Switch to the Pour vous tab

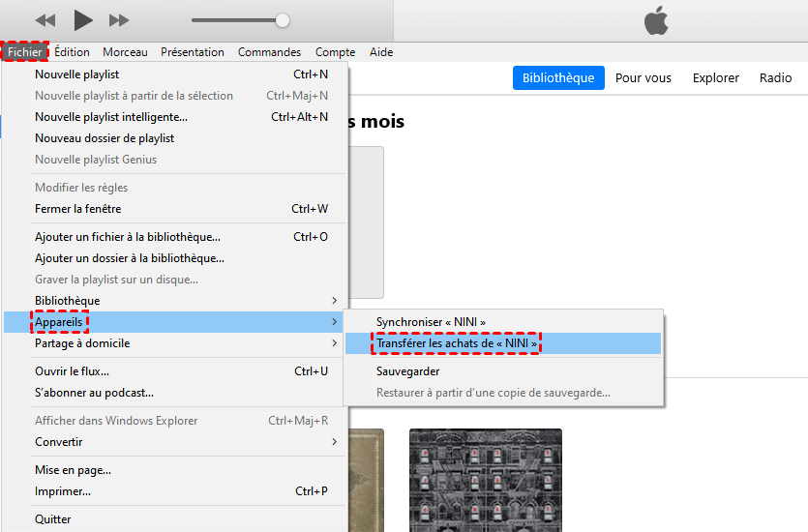(x=643, y=78)
